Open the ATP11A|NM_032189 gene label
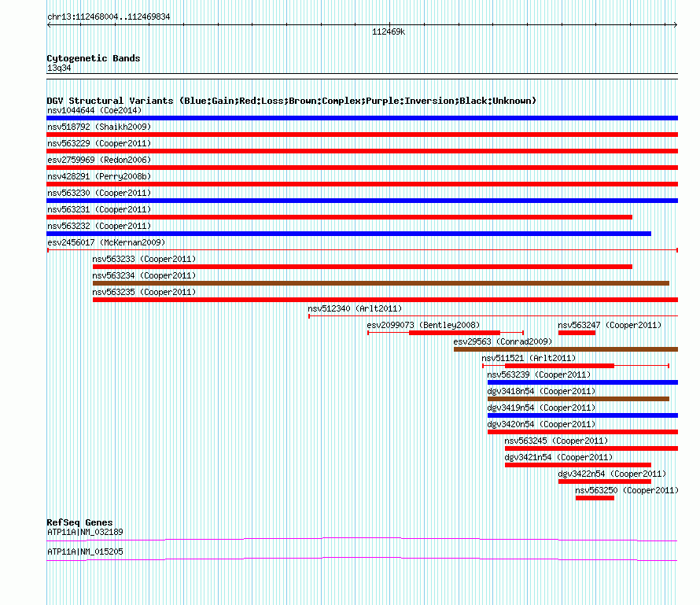The width and height of the screenshot is (700, 605). [85, 532]
